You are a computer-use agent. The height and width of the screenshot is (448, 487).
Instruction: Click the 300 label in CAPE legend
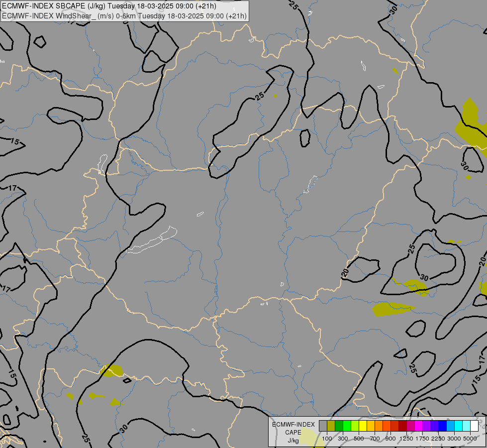tap(343, 439)
